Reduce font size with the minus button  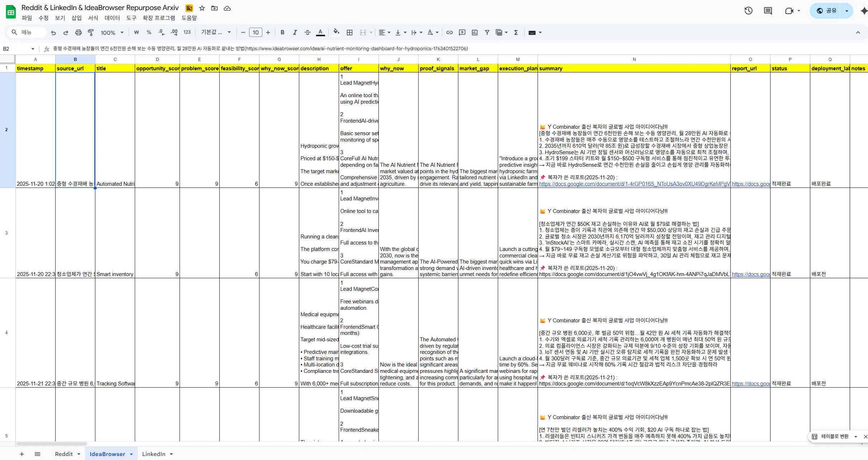click(243, 33)
